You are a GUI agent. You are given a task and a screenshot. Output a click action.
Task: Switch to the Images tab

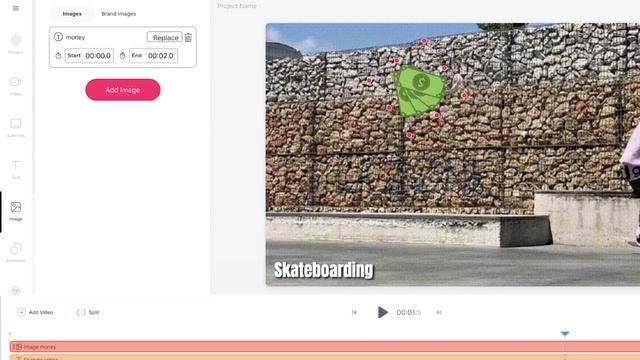pos(72,14)
